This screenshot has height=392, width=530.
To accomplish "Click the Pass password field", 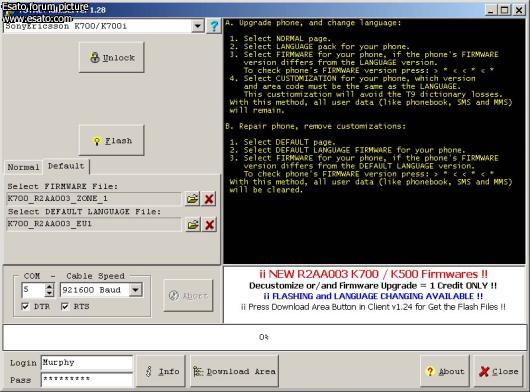I will tap(87, 379).
